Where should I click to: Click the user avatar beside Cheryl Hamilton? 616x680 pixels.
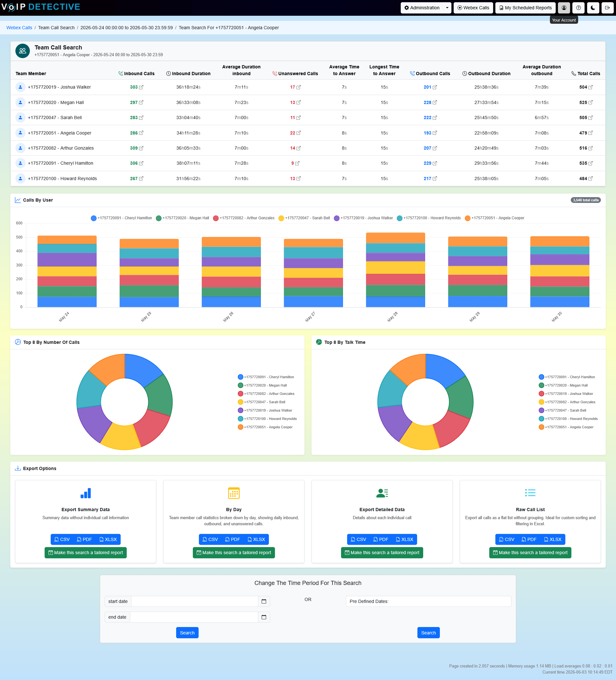tap(21, 163)
